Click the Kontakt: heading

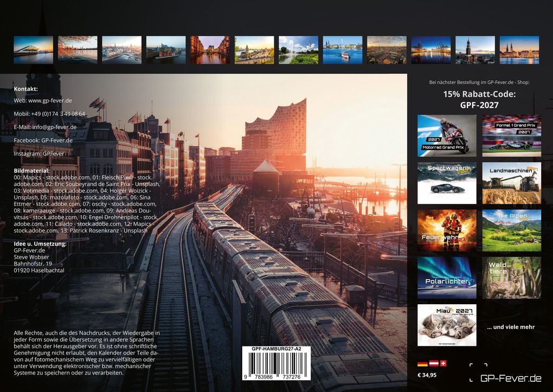(25, 89)
